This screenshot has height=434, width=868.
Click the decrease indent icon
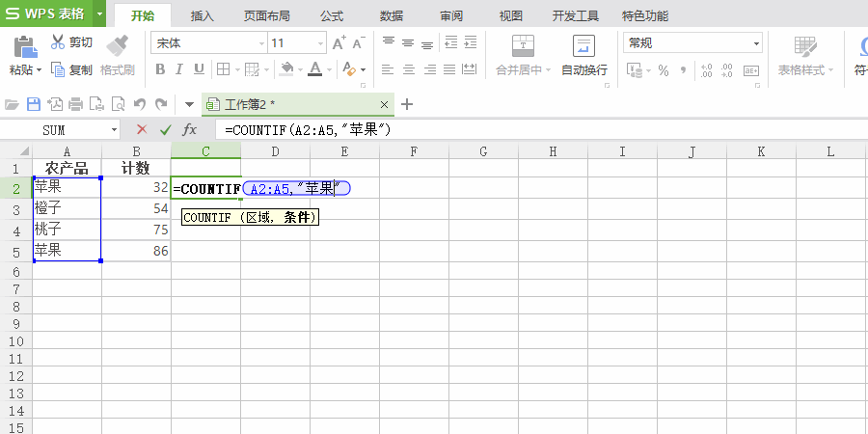point(451,42)
